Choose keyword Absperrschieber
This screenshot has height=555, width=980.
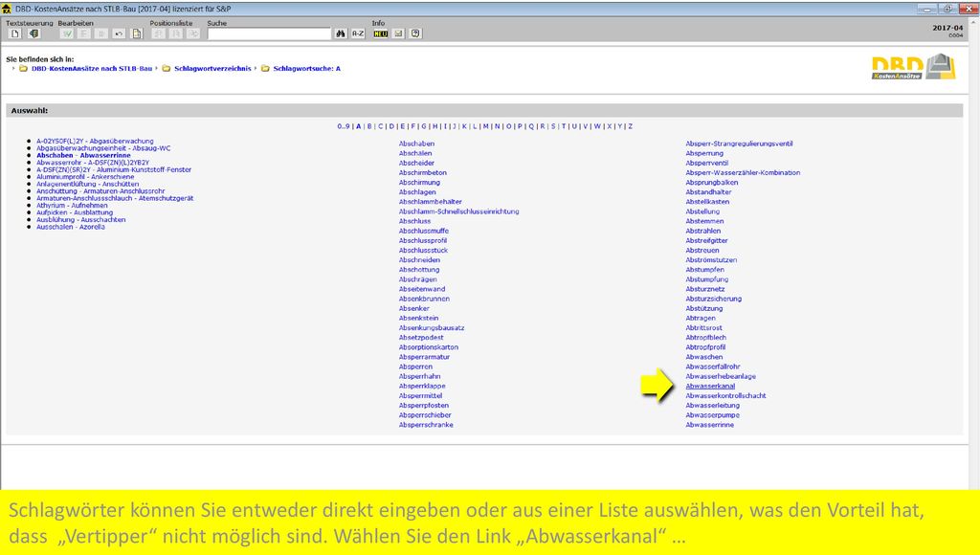click(x=425, y=415)
